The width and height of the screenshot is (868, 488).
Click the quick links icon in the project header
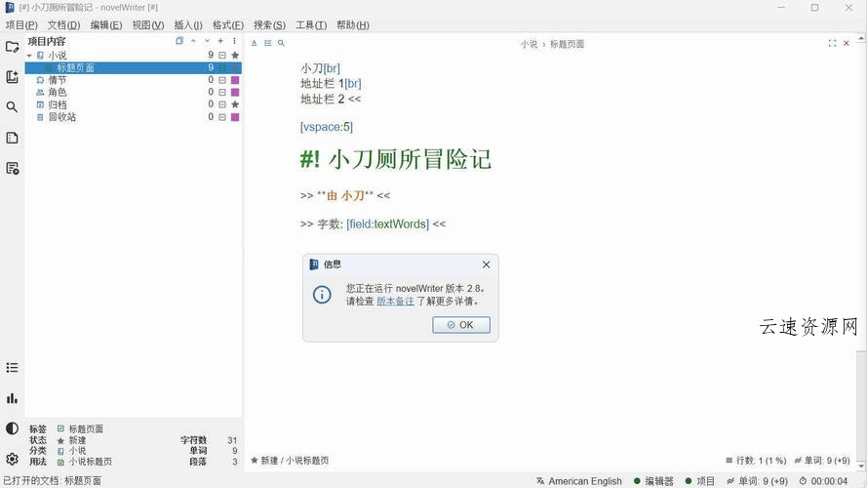coord(179,41)
